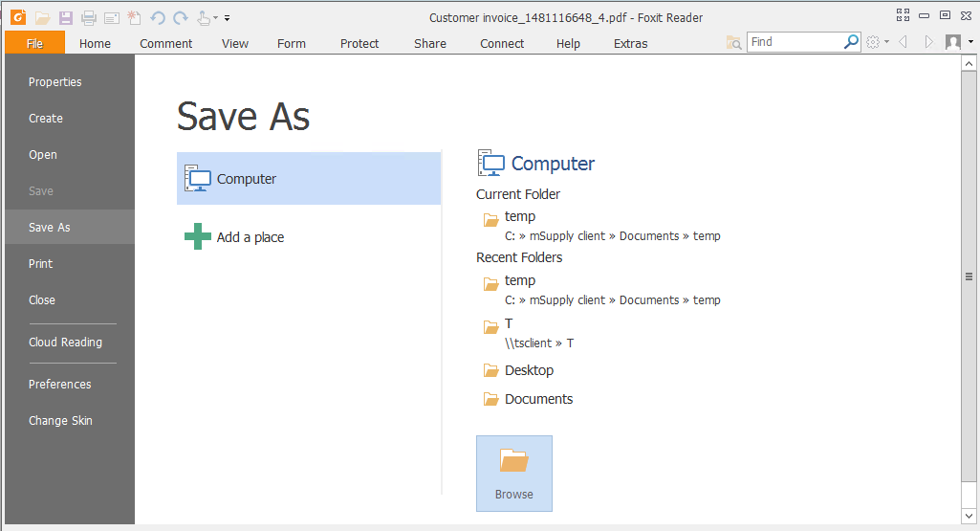Click inside the Find text field
This screenshot has width=980, height=531.
pos(794,42)
